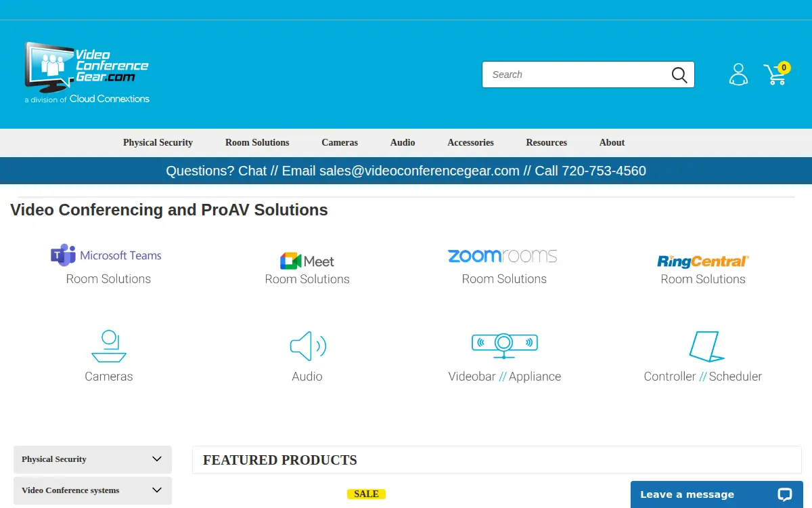Click the yellow SALE badge
The image size is (812, 508).
click(366, 494)
